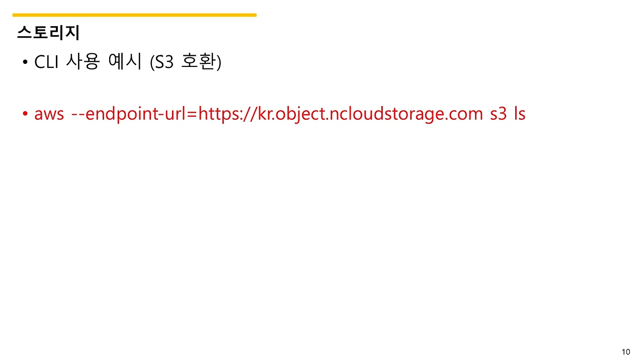The height and width of the screenshot is (362, 644).
Task: Click the yellow horizontal bar above the title
Action: pyautogui.click(x=134, y=15)
